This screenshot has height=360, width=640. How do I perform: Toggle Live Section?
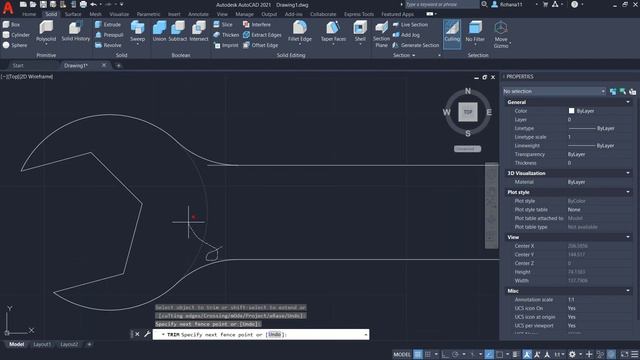tap(410, 24)
